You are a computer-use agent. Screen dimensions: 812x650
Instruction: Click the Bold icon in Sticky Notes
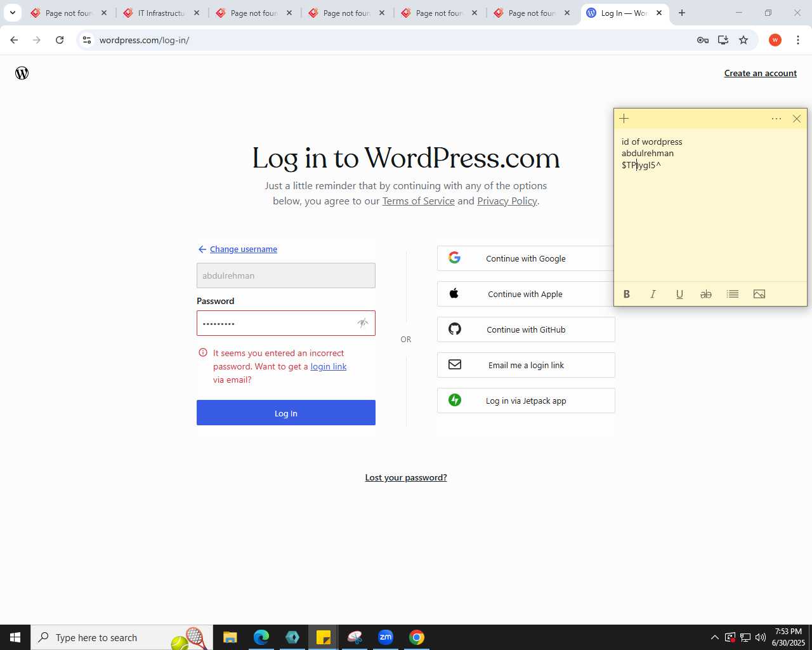[x=627, y=294]
